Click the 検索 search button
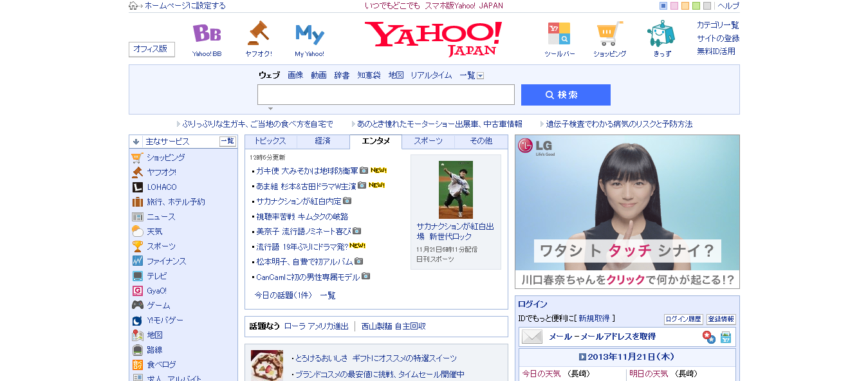 coord(566,95)
